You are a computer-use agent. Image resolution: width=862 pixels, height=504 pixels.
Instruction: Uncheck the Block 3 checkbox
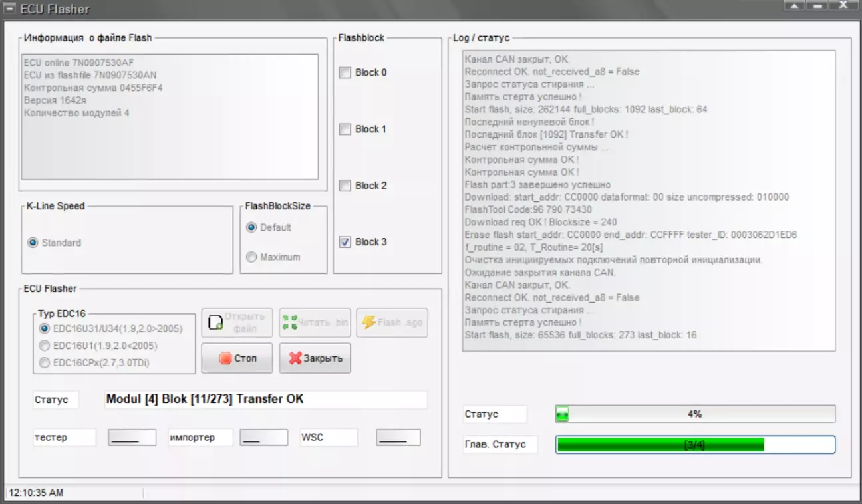pos(345,243)
